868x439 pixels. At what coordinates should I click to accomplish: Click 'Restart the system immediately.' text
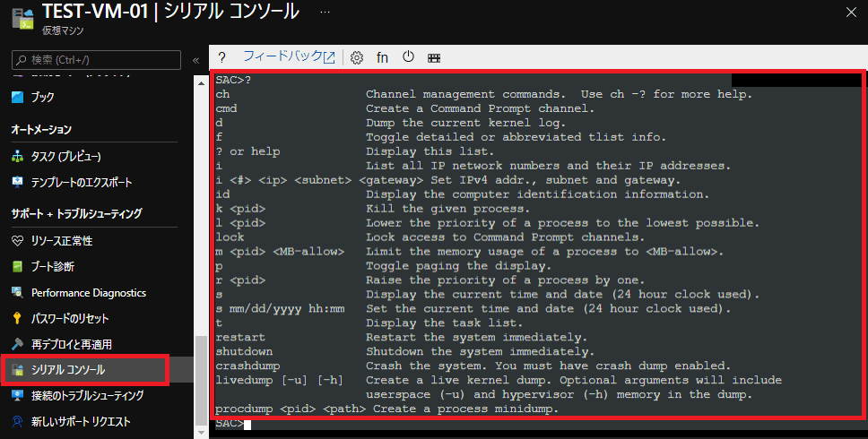pos(476,337)
